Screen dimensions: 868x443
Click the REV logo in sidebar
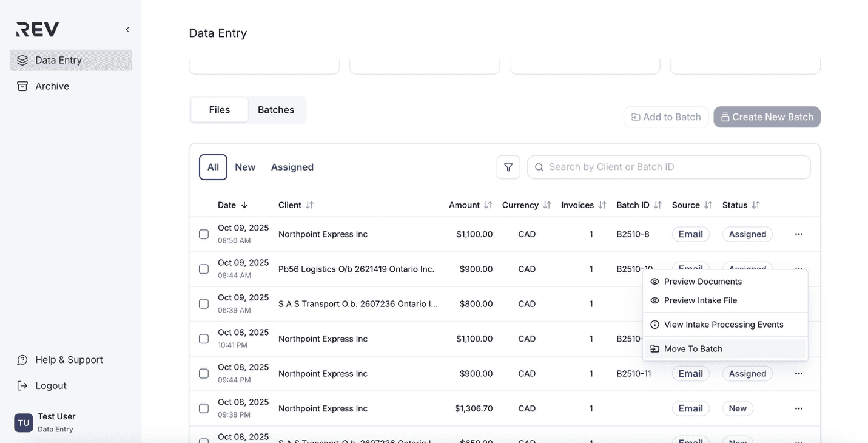38,30
